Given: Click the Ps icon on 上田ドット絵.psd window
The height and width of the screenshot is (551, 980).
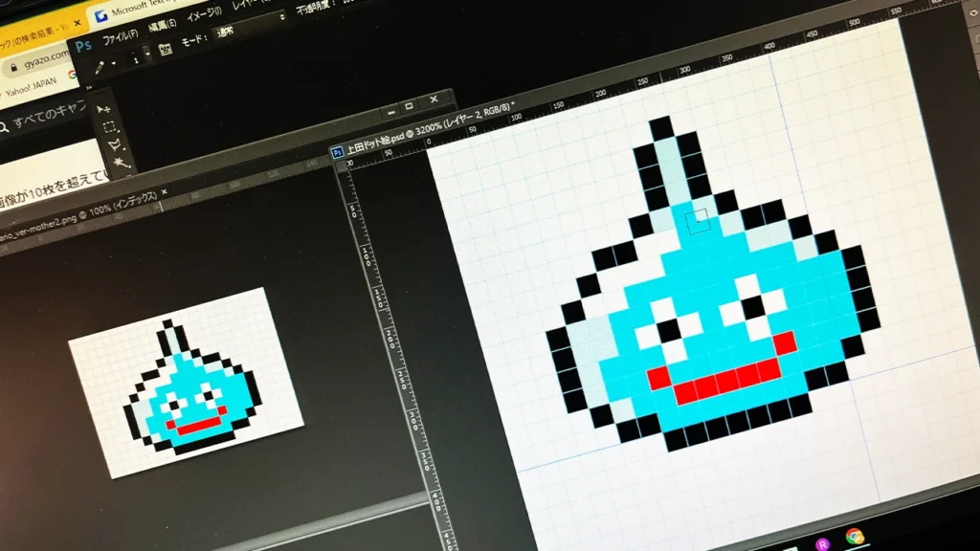Looking at the screenshot, I should (x=338, y=152).
